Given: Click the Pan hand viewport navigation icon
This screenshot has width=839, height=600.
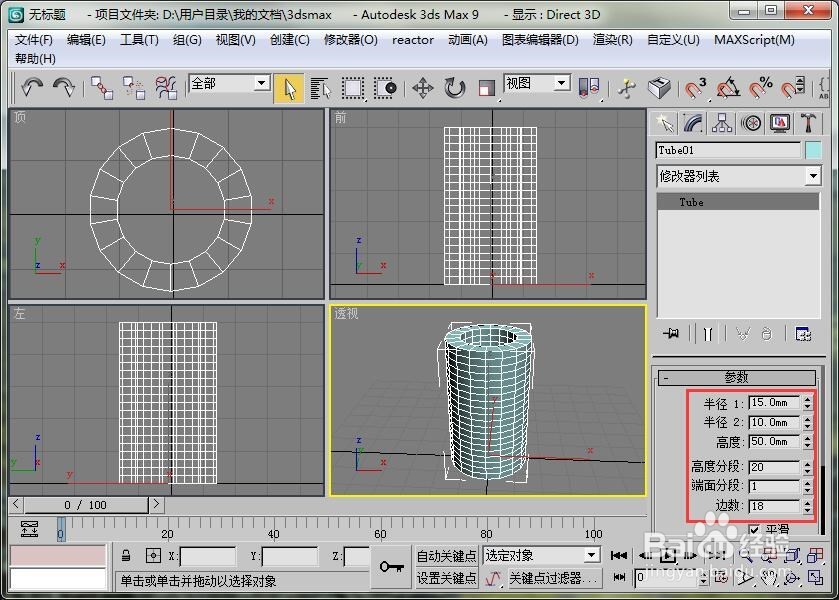Looking at the screenshot, I should tap(768, 578).
